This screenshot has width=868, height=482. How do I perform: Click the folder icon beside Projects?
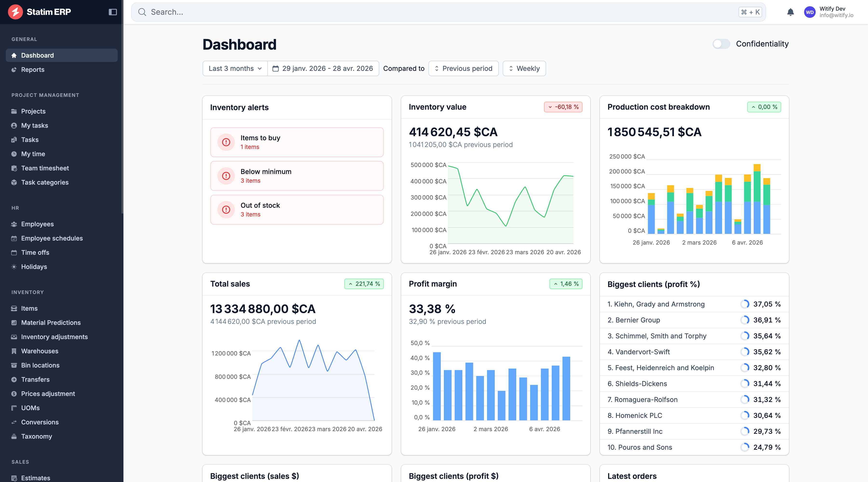[14, 111]
